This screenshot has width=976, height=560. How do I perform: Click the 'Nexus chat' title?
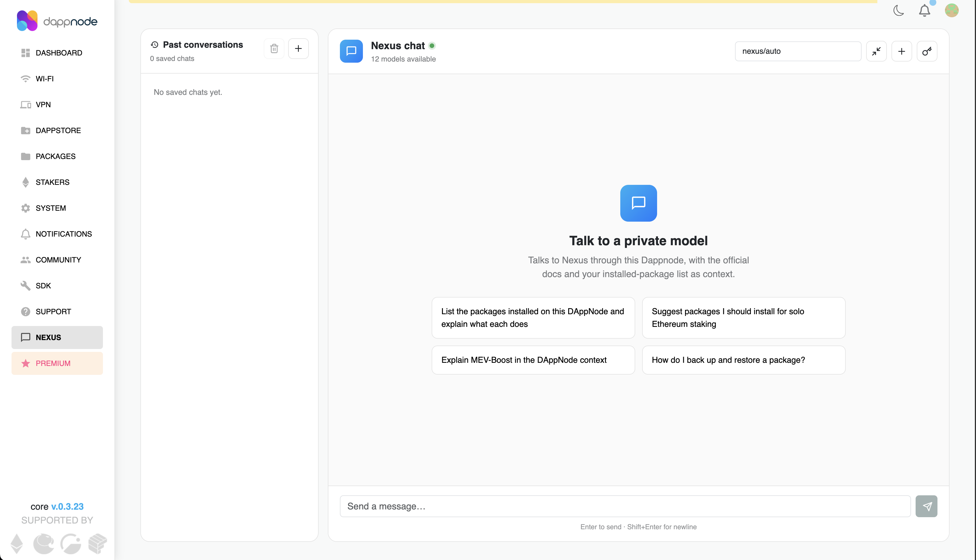click(x=398, y=46)
